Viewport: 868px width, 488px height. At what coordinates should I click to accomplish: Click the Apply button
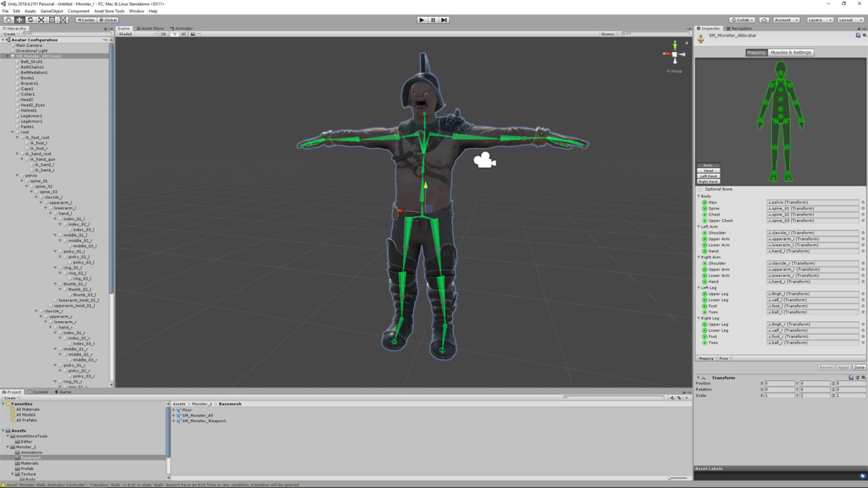click(x=843, y=367)
